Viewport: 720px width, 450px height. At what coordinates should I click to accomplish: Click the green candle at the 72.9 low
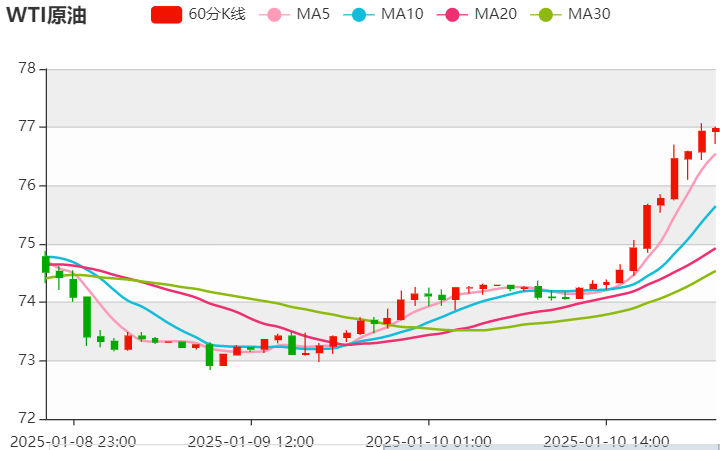coord(209,355)
